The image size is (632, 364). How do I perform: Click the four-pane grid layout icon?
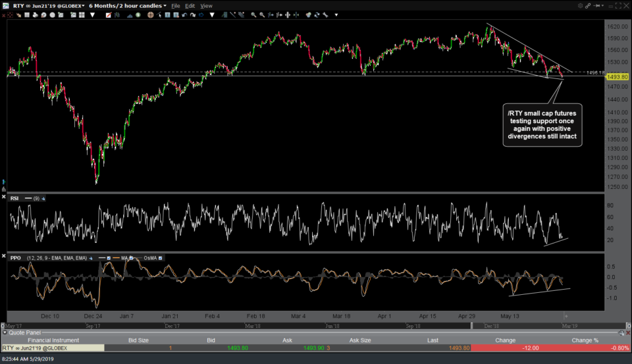pos(82,15)
